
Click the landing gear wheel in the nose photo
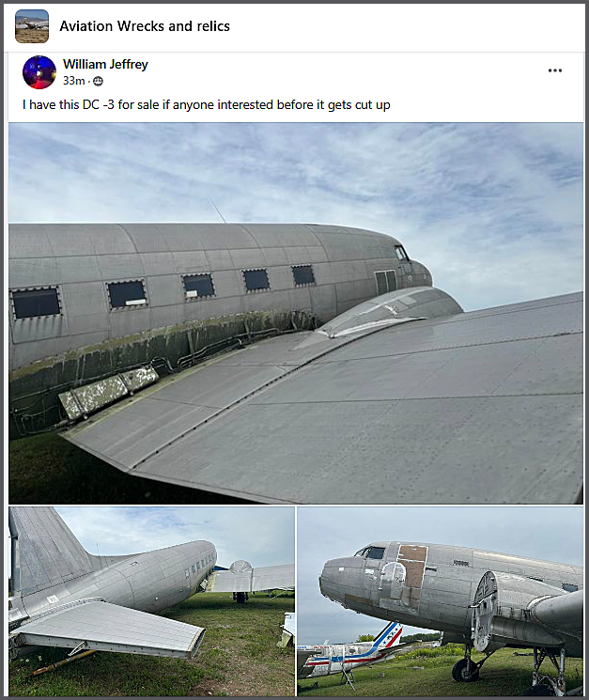[x=464, y=669]
